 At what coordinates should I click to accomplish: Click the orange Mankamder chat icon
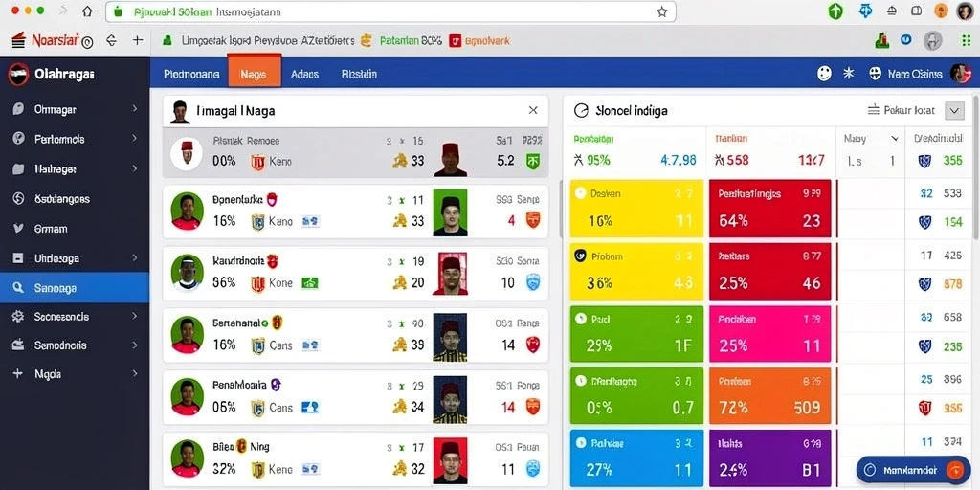point(954,469)
